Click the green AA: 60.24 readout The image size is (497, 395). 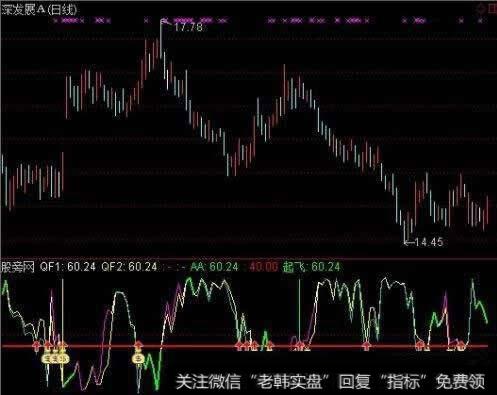pyautogui.click(x=215, y=267)
